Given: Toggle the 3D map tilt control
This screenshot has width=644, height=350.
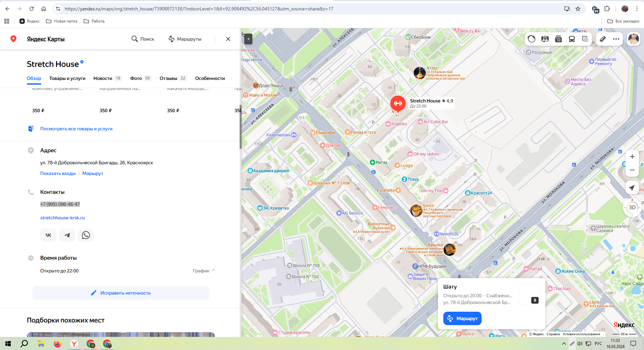Looking at the screenshot, I should 632,208.
